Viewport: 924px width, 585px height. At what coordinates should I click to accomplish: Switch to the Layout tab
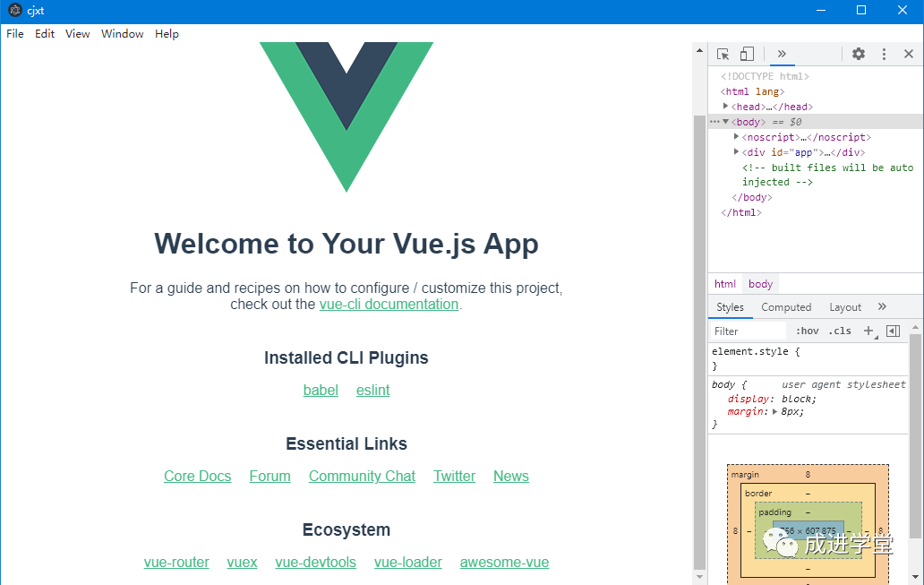pos(845,307)
